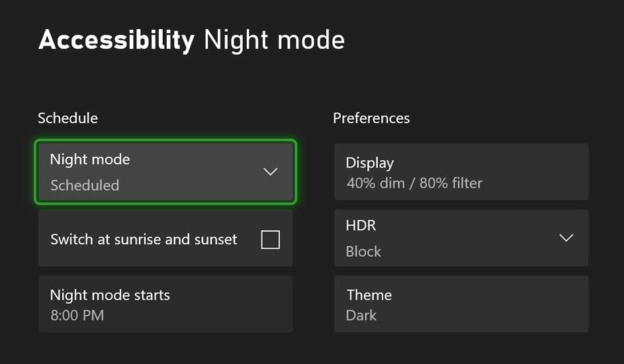Image resolution: width=624 pixels, height=364 pixels.
Task: Select the "Scheduled" value under Night mode
Action: click(x=85, y=186)
